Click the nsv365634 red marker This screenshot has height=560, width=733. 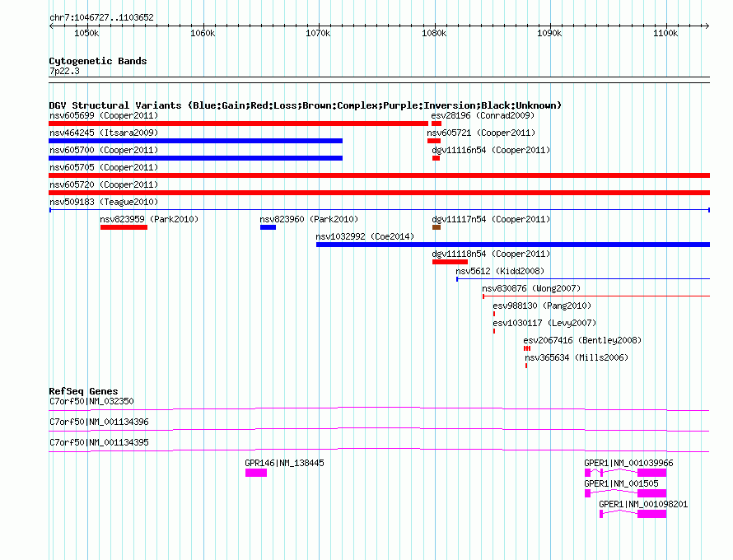click(526, 366)
